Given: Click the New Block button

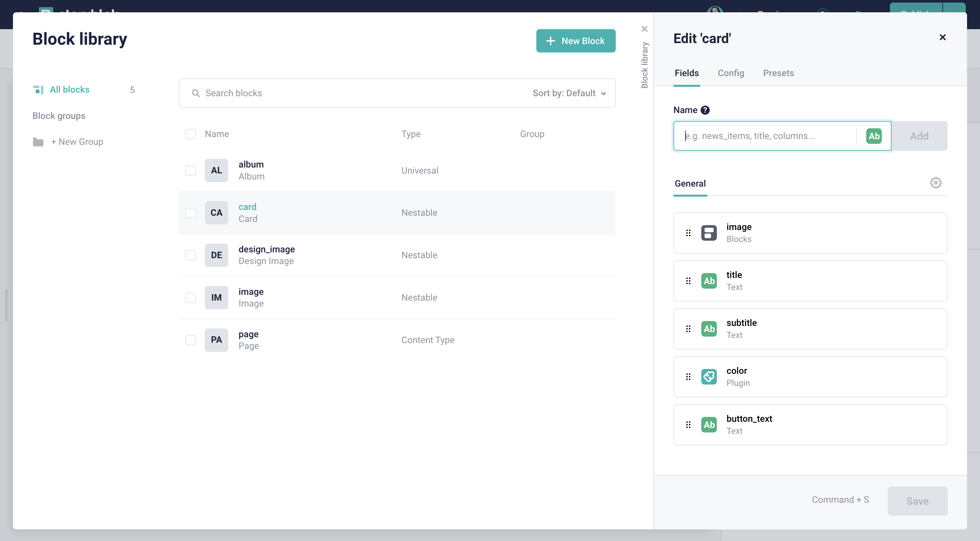Looking at the screenshot, I should 576,41.
